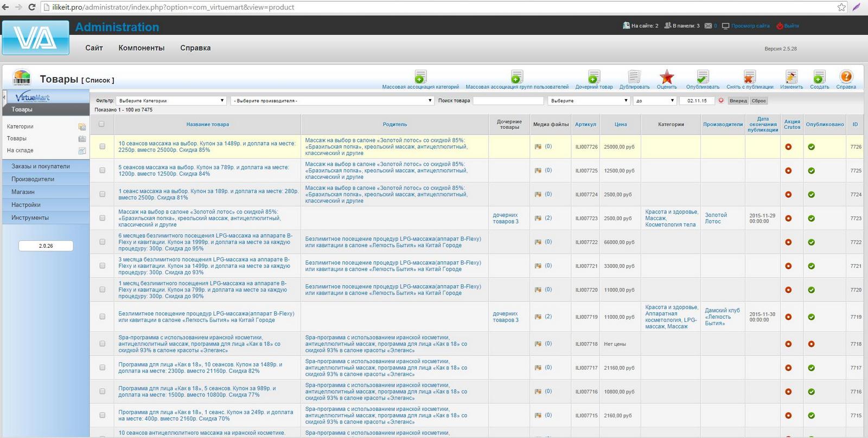The image size is (868, 438).
Task: Open the 'до' date condition dropdown
Action: [x=655, y=101]
